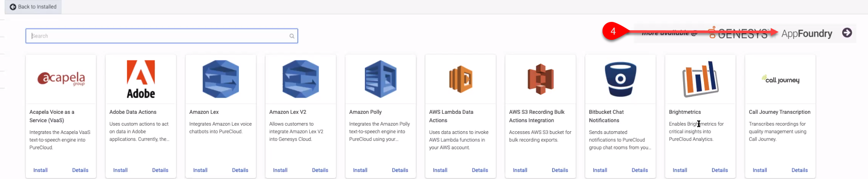Install Adobe Data Actions
868x179 pixels.
point(120,170)
